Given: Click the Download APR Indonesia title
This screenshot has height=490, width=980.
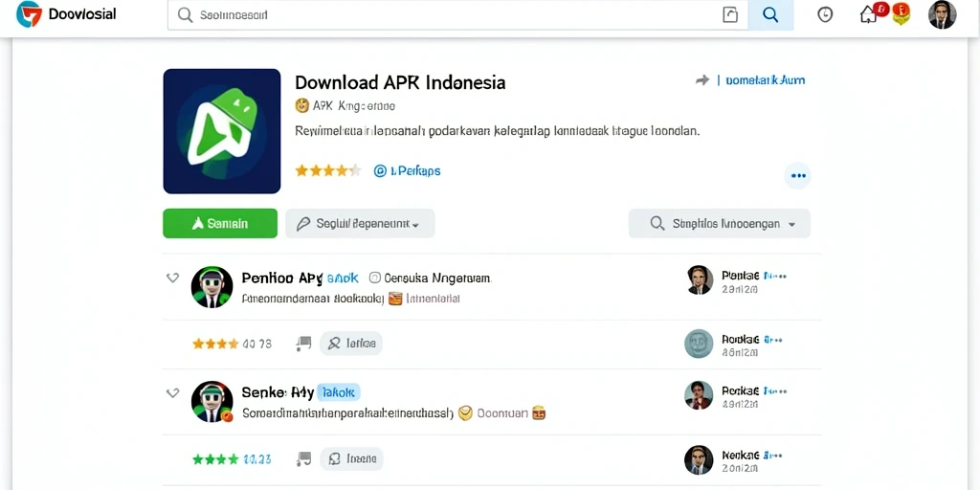Looking at the screenshot, I should (x=400, y=82).
